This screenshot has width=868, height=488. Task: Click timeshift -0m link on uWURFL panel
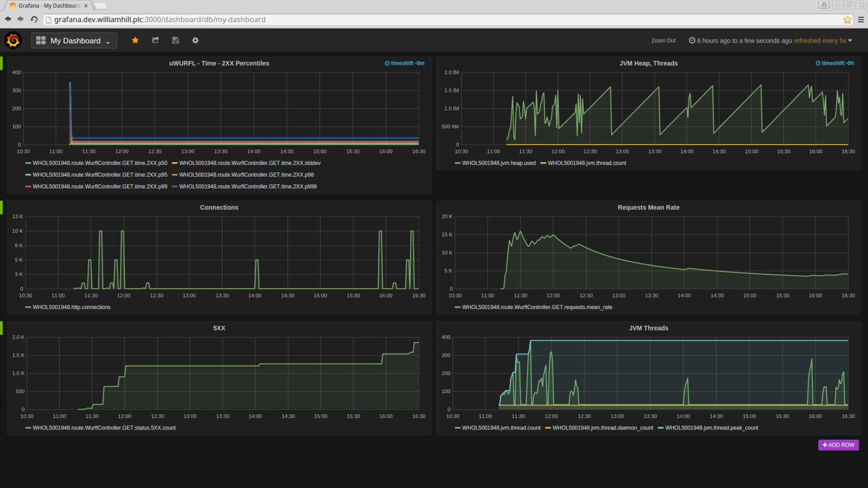tap(405, 63)
